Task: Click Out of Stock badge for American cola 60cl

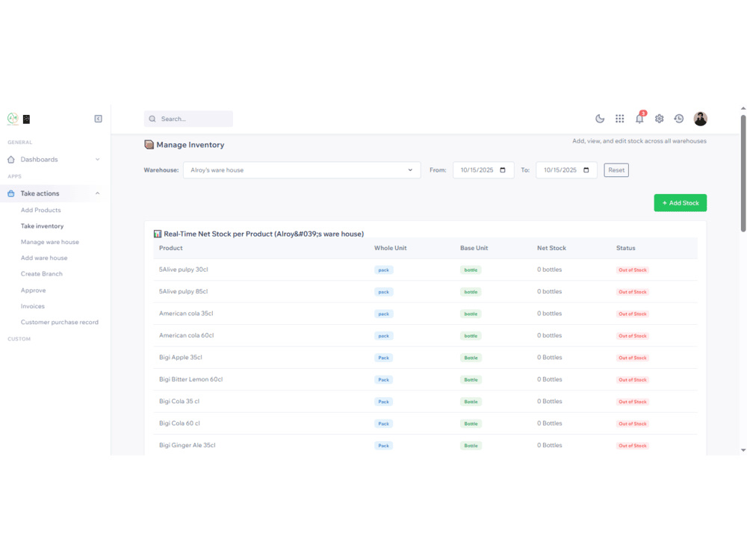Action: (632, 336)
